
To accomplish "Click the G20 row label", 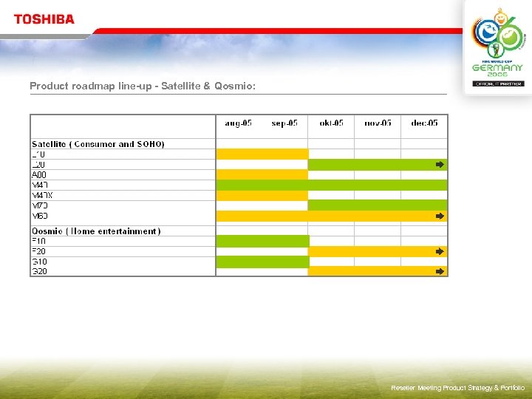I will pyautogui.click(x=39, y=271).
